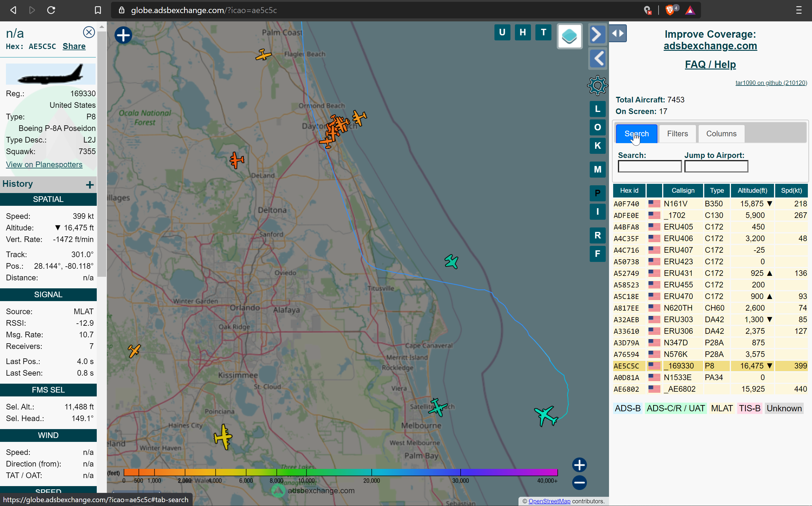Viewport: 812px width, 506px height.
Task: Open the Brave shields icon
Action: (670, 10)
